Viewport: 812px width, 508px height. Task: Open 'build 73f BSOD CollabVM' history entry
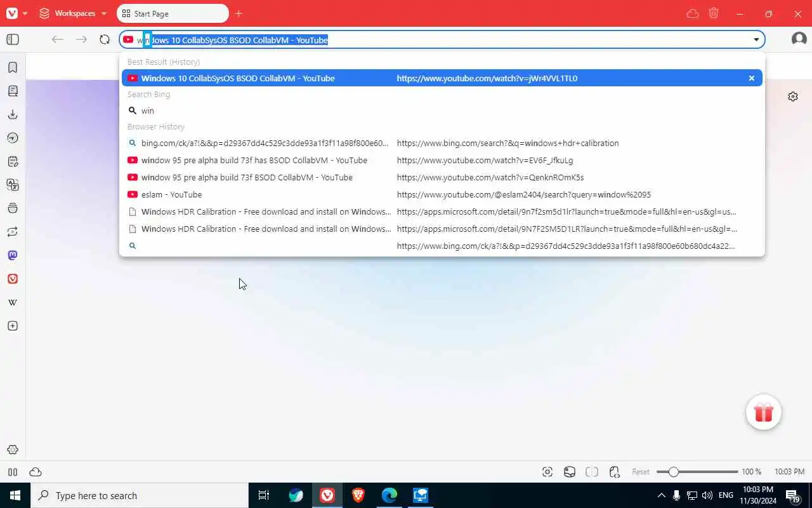442,177
